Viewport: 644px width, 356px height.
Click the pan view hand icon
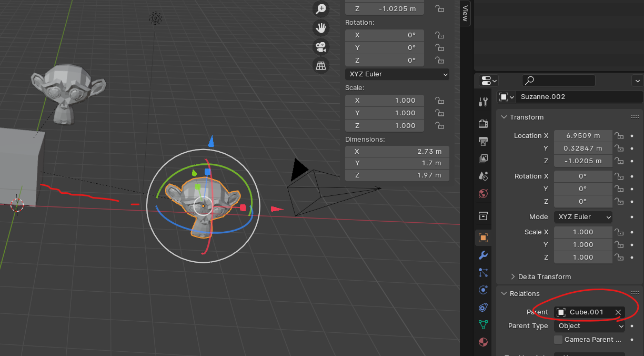tap(321, 28)
